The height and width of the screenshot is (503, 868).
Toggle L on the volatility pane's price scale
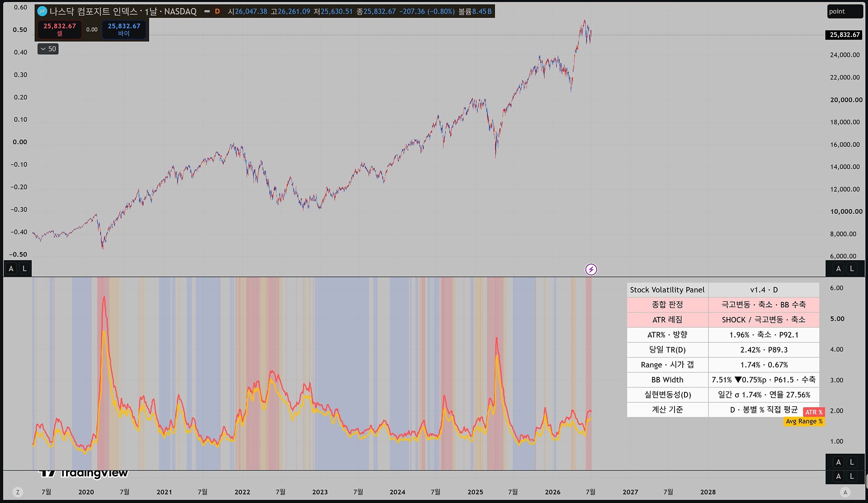pyautogui.click(x=852, y=462)
